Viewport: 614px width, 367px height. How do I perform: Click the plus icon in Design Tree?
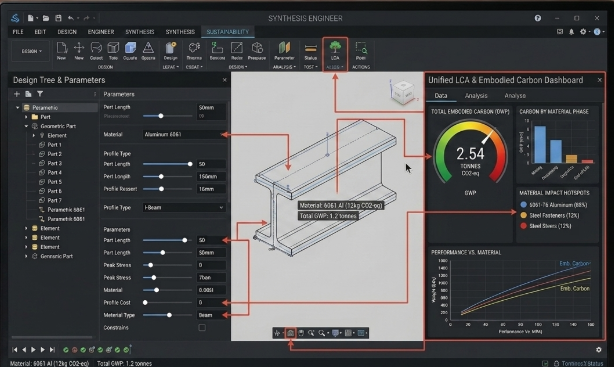coord(17,94)
